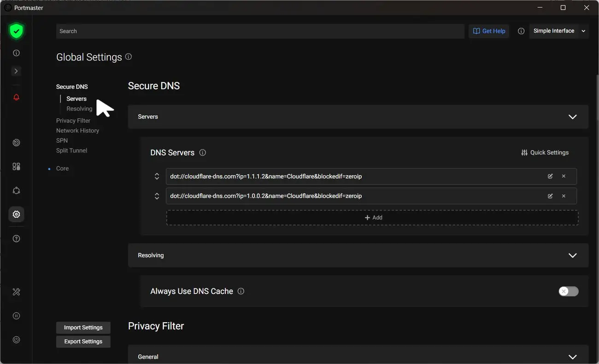The height and width of the screenshot is (364, 599).
Task: Click the Import Settings button
Action: (x=83, y=328)
